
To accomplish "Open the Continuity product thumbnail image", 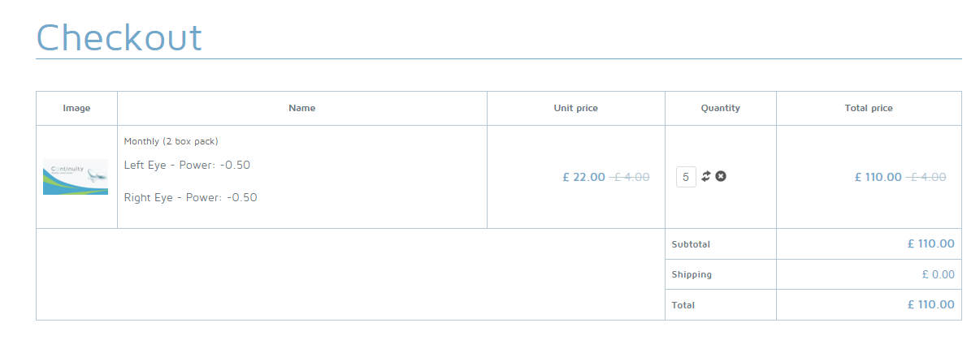I will coord(76,177).
